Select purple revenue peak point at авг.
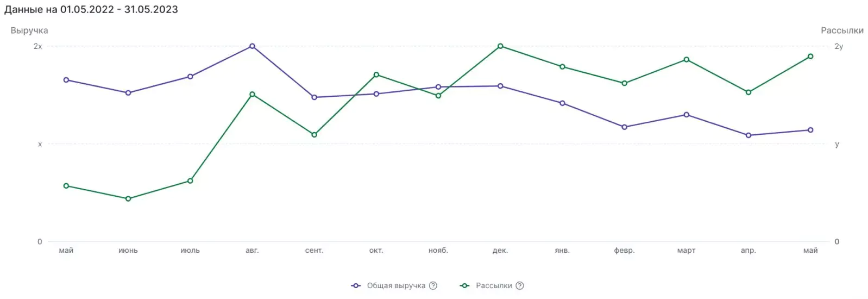The width and height of the screenshot is (868, 299). (252, 46)
